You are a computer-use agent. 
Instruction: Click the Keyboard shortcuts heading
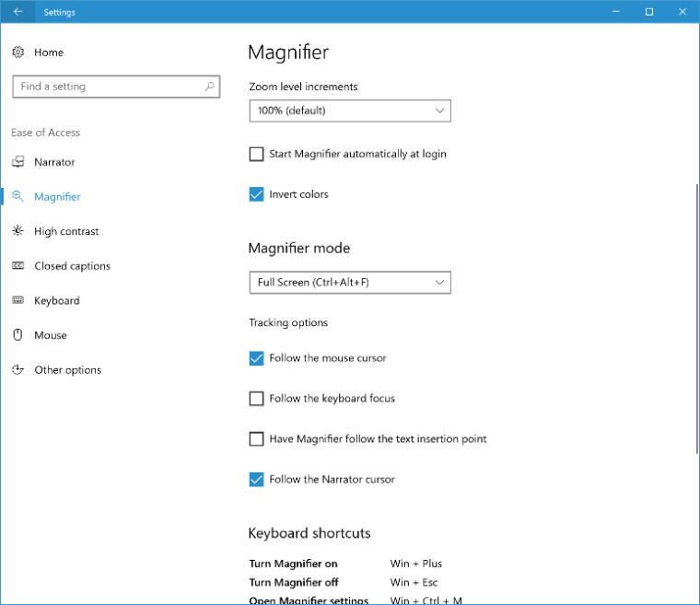point(309,533)
